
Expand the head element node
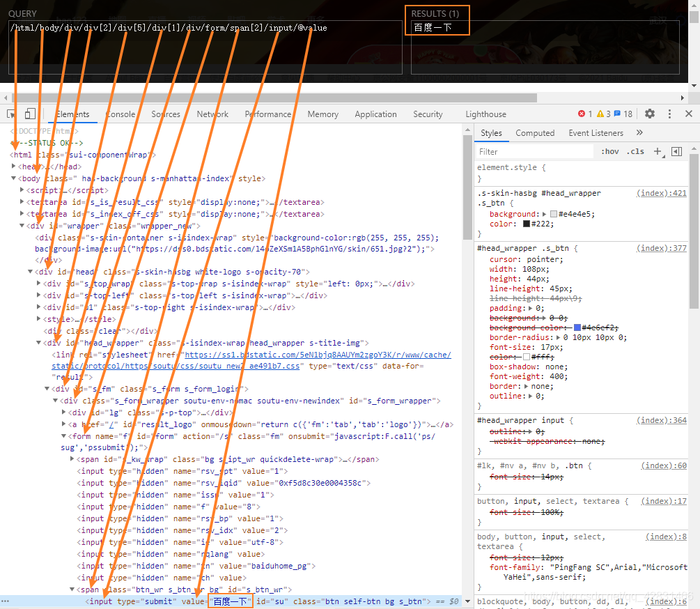(13, 166)
